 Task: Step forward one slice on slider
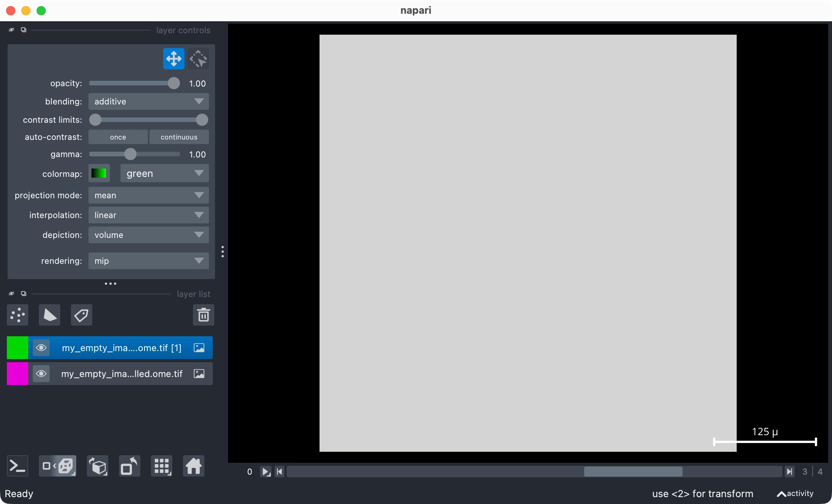(789, 472)
